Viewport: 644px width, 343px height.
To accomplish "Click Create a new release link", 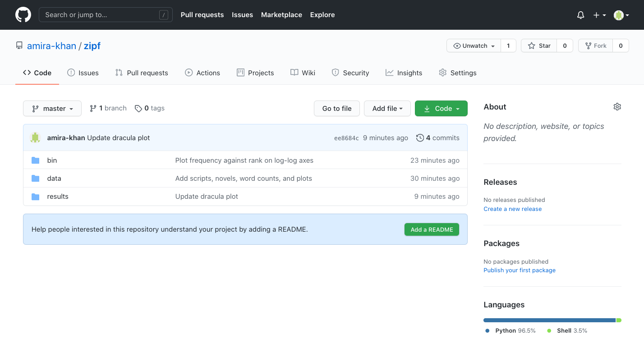I will pyautogui.click(x=513, y=209).
